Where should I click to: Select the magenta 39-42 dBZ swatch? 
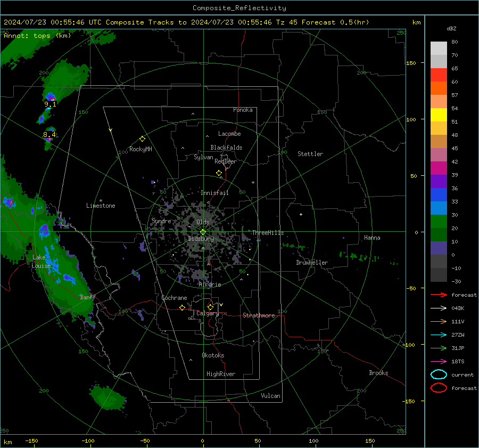(x=439, y=168)
